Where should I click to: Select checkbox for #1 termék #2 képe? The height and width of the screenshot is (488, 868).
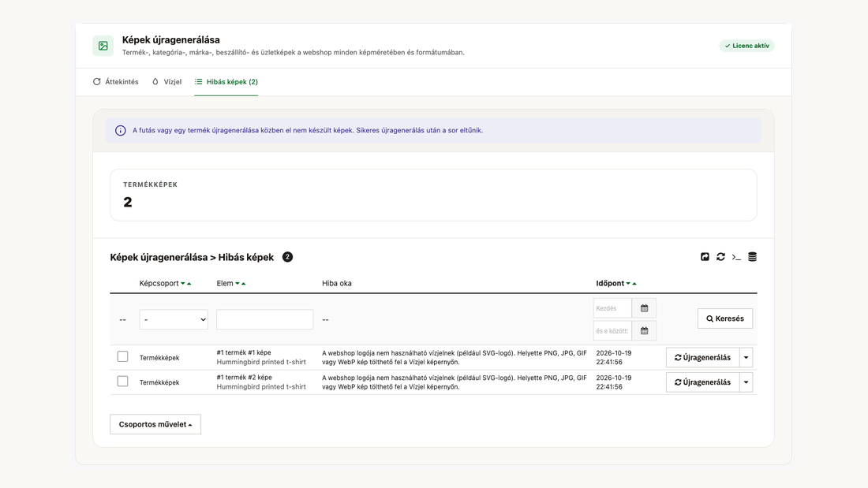pyautogui.click(x=123, y=382)
